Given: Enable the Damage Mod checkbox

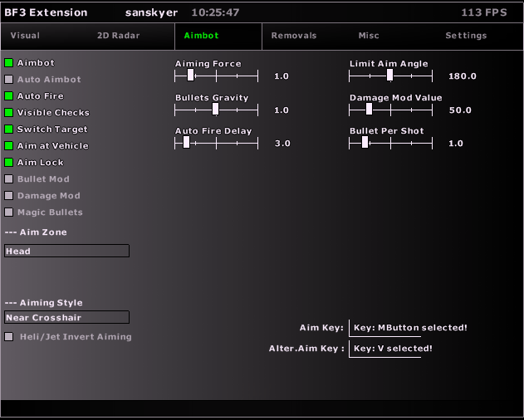Looking at the screenshot, I should [8, 195].
